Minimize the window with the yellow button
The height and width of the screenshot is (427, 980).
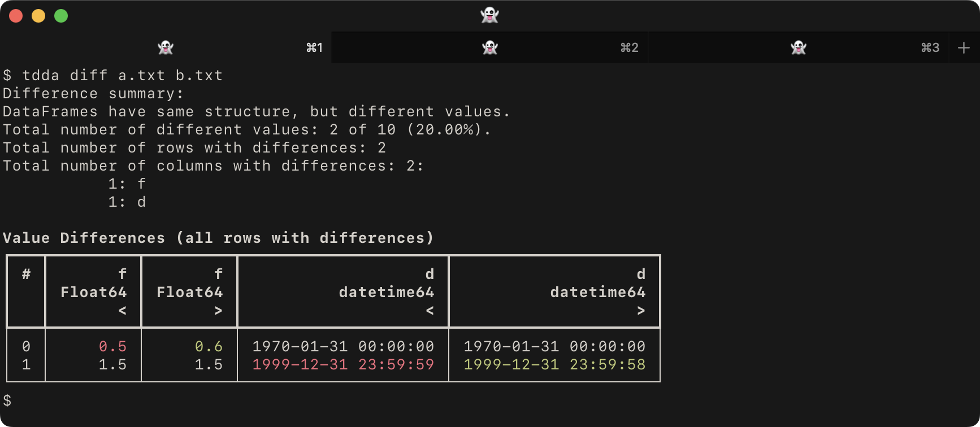click(x=38, y=16)
